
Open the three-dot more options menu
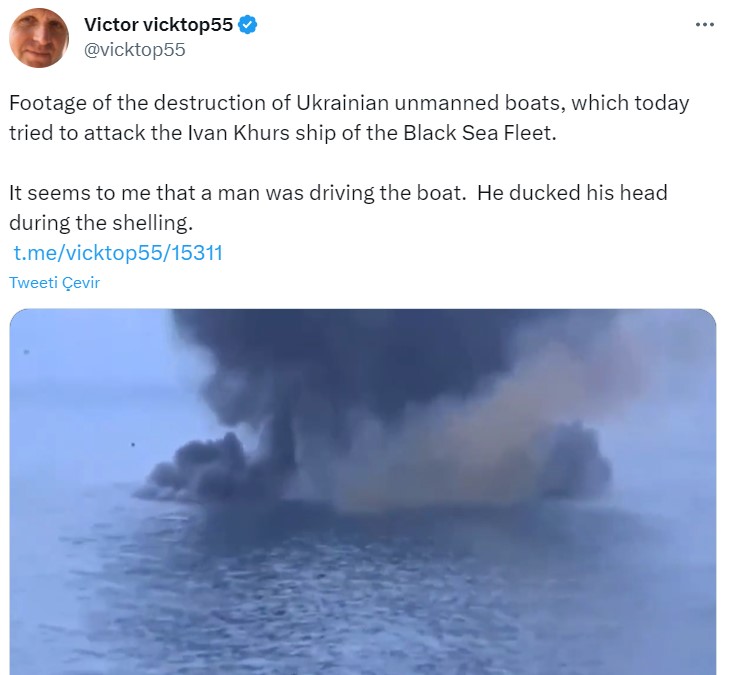[x=704, y=24]
